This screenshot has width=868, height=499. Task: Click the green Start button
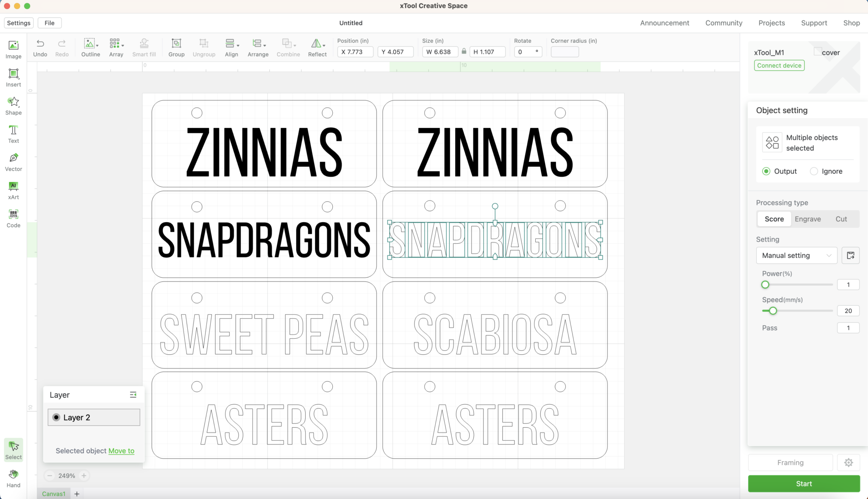804,484
